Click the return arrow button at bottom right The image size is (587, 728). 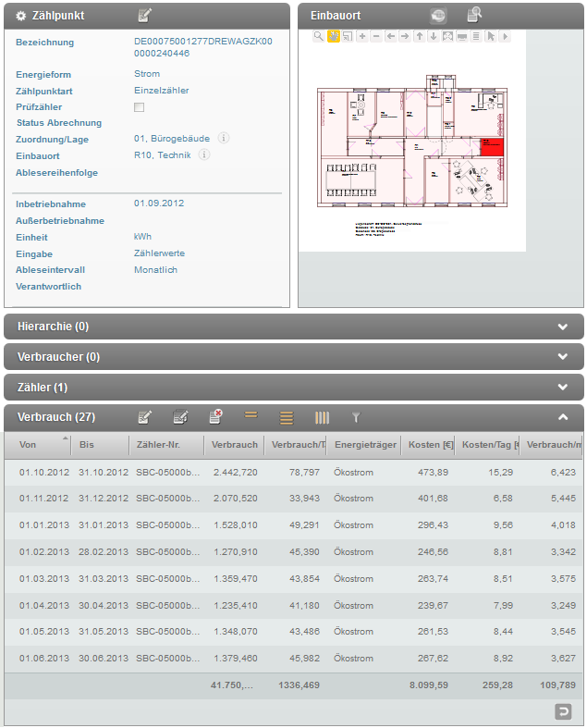point(562,710)
